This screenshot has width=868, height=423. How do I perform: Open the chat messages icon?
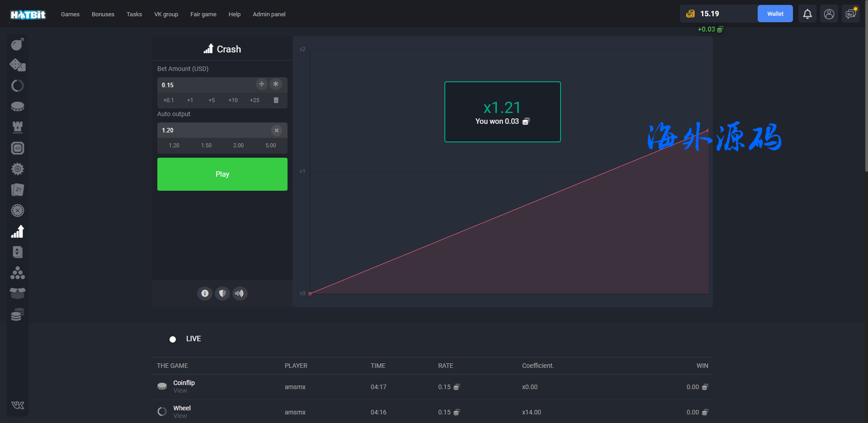pos(850,14)
